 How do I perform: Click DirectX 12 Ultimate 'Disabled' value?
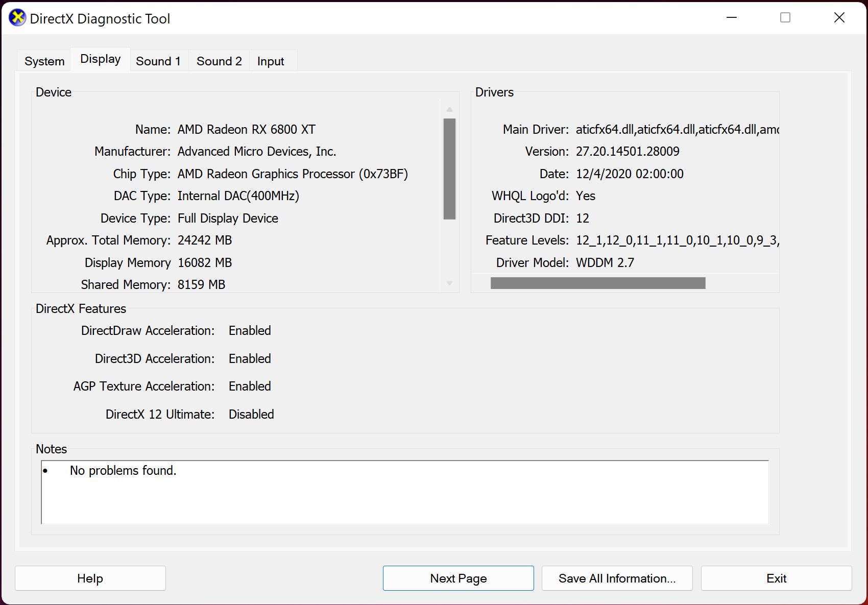(251, 415)
